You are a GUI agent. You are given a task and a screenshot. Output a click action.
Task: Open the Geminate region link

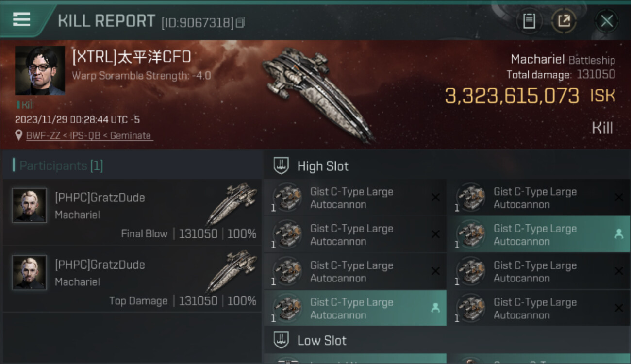(130, 136)
